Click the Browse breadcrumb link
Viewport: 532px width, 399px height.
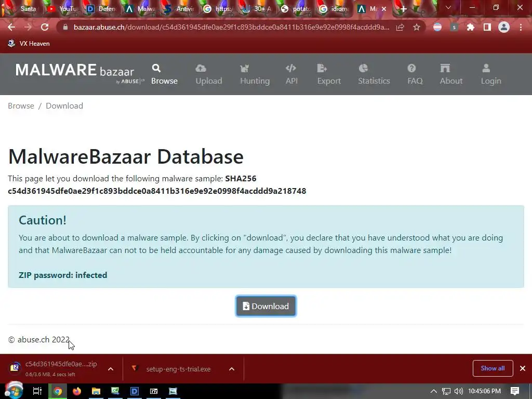(x=21, y=106)
